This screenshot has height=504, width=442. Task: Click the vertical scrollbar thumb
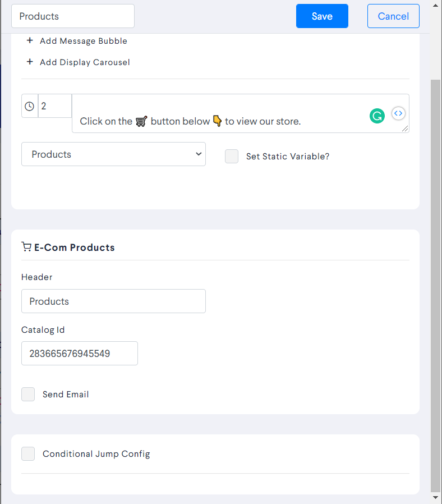click(x=436, y=286)
